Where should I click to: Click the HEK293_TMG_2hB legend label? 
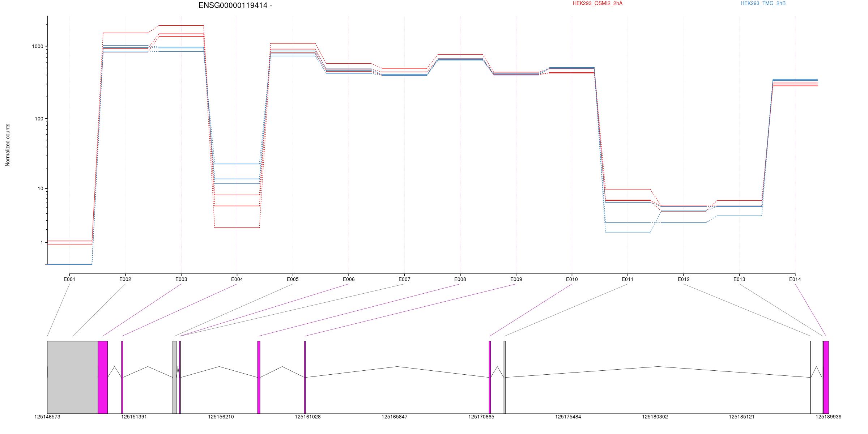(x=763, y=3)
